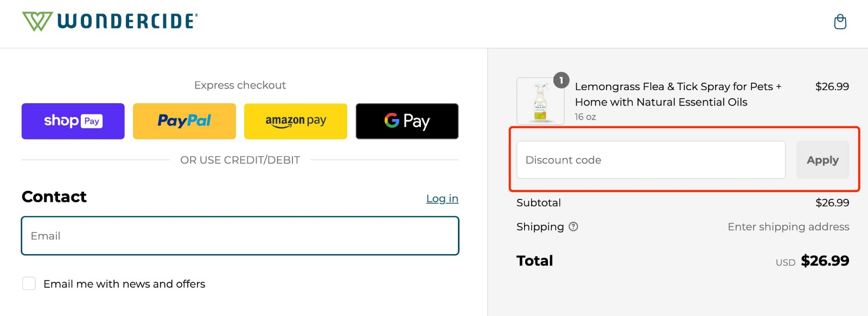Select Google Pay express checkout

click(x=407, y=121)
